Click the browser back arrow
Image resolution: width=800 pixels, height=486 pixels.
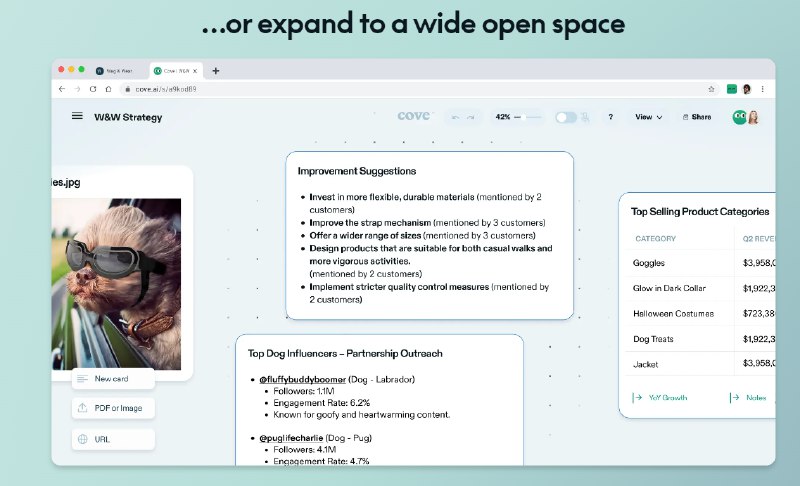pos(62,89)
